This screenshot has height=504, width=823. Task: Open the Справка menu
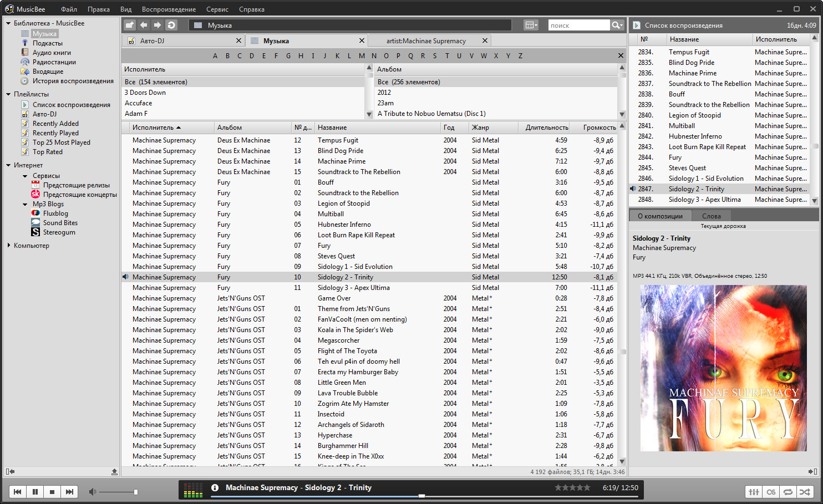pos(252,9)
